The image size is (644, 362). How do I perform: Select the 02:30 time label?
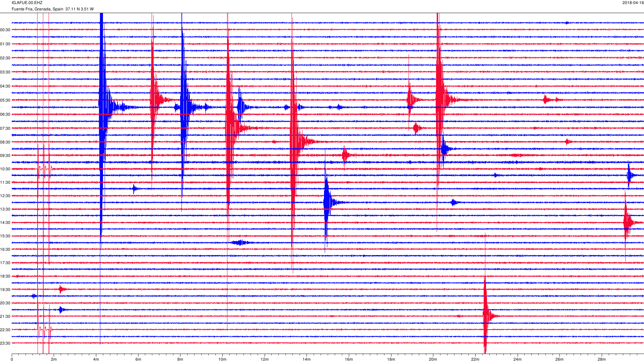pyautogui.click(x=5, y=58)
